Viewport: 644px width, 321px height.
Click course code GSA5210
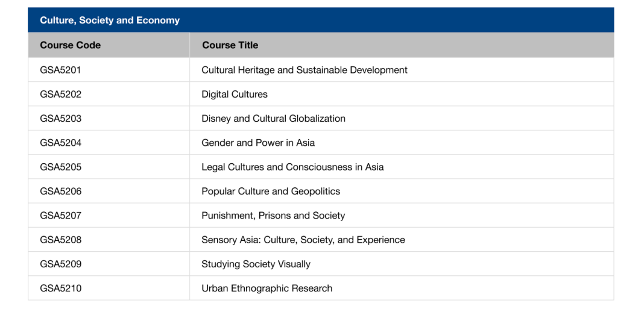(60, 288)
